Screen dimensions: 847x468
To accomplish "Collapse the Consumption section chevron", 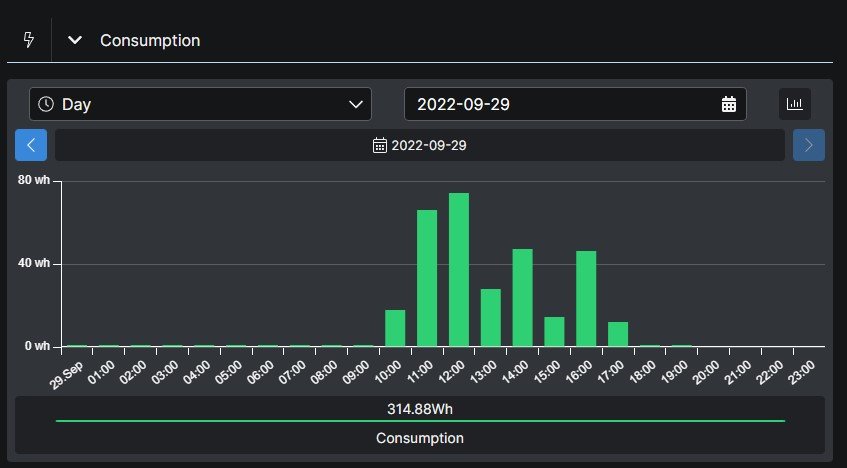I will [x=75, y=40].
